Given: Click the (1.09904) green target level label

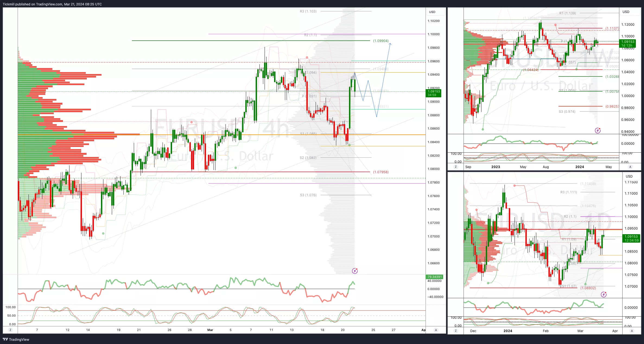Looking at the screenshot, I should 380,41.
